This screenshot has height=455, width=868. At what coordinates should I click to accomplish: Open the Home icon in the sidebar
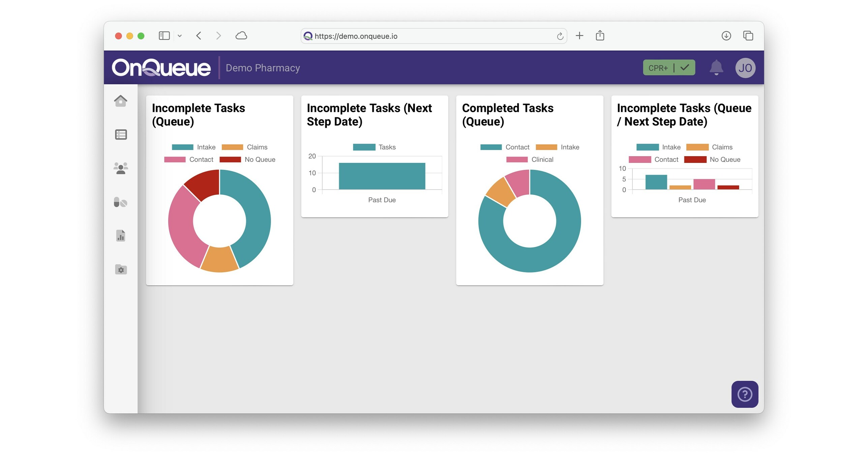pos(121,101)
